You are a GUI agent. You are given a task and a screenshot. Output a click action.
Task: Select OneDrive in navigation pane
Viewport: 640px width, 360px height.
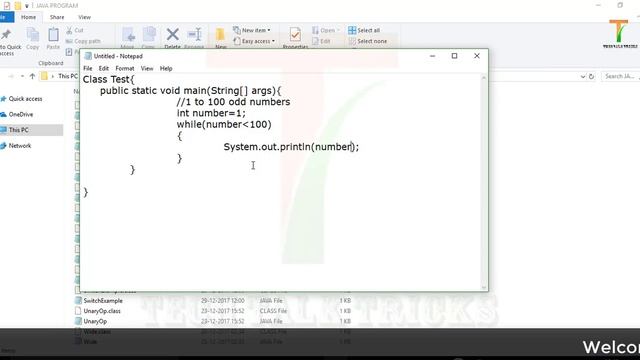(x=21, y=115)
